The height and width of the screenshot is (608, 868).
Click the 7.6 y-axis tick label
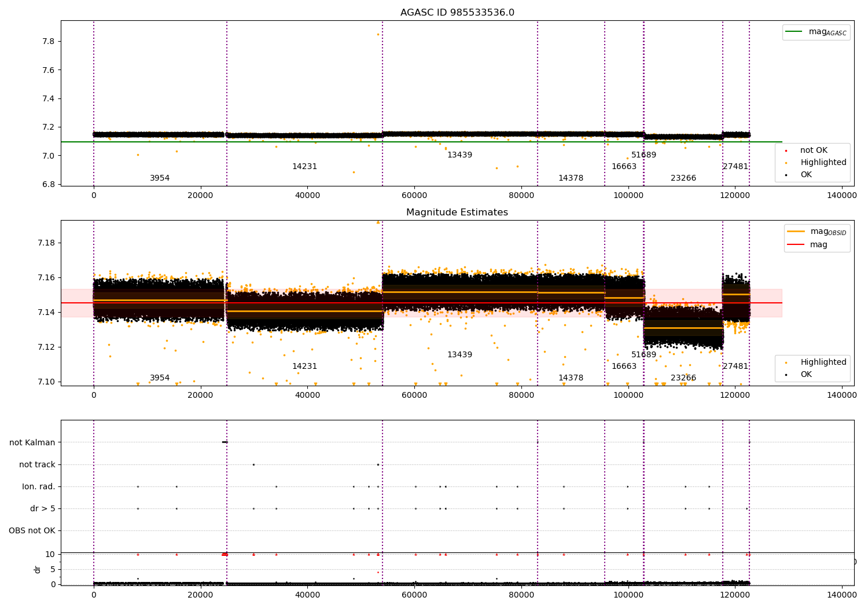click(x=49, y=70)
